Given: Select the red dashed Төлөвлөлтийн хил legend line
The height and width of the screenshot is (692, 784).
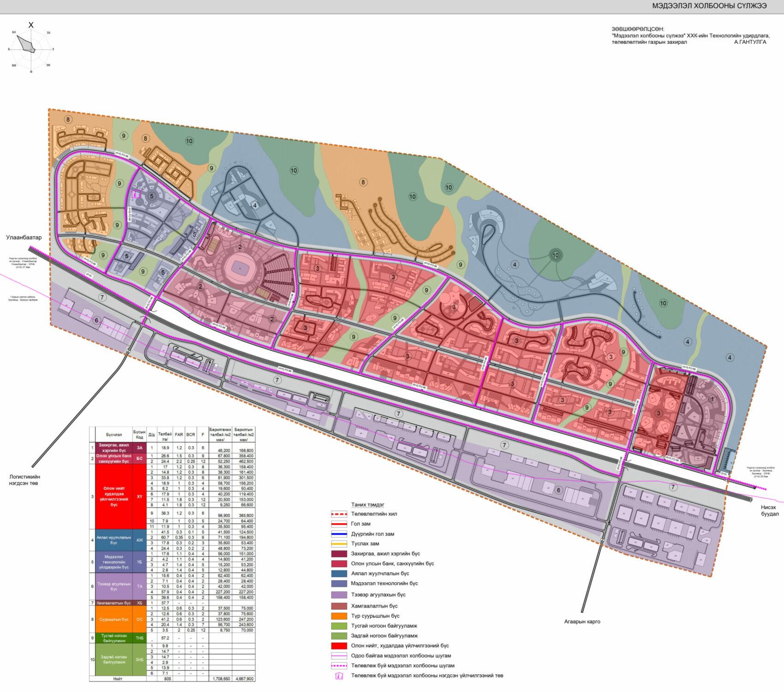Looking at the screenshot, I should coord(339,514).
